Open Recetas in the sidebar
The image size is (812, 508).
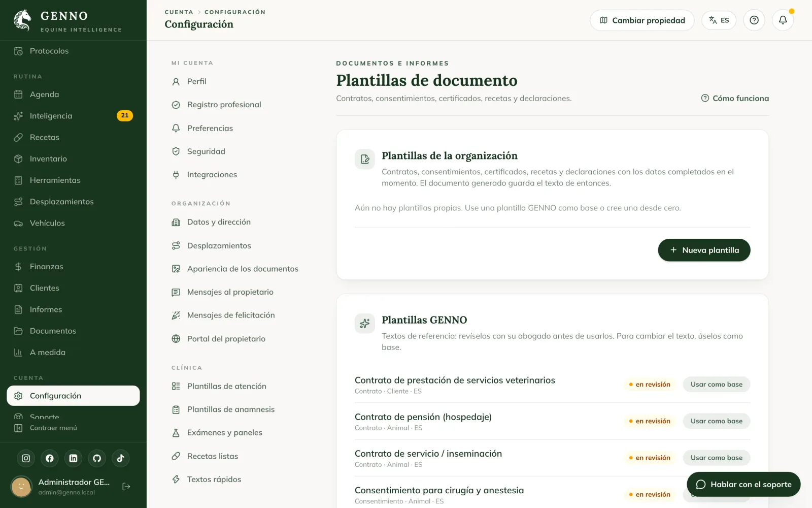click(x=73, y=137)
